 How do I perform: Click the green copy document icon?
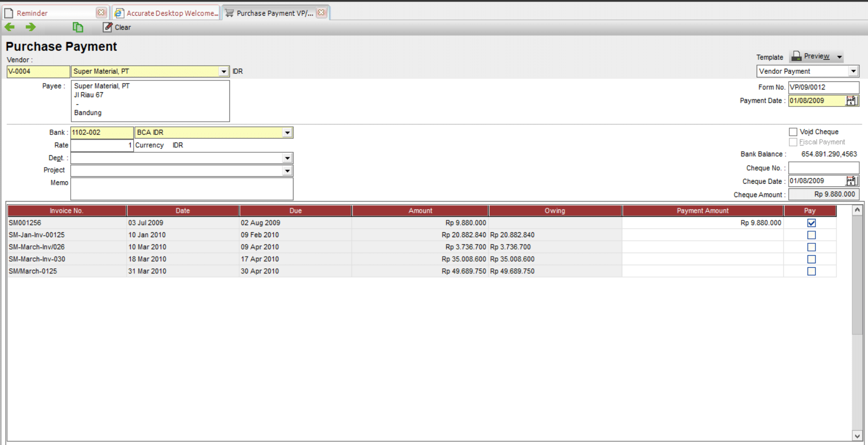click(78, 27)
